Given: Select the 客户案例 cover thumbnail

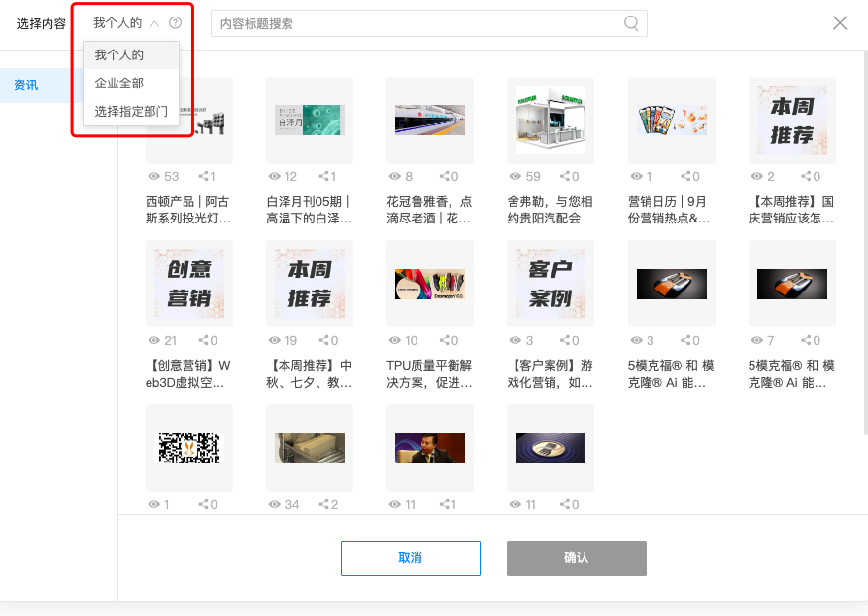Looking at the screenshot, I should [551, 284].
